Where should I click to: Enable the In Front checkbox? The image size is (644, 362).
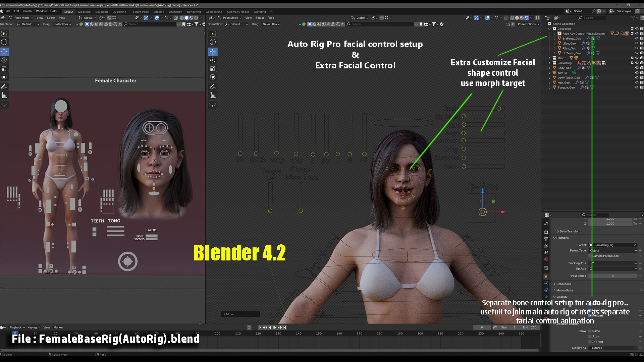point(590,342)
